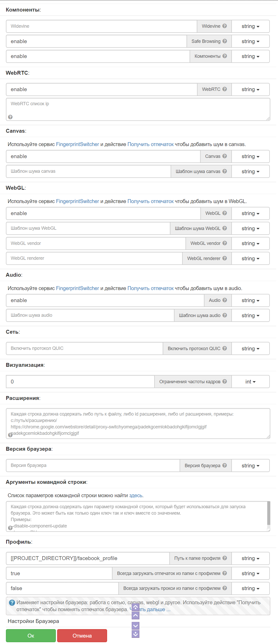Viewport: 278px width, 644px height.
Task: Open the string type dropdown for Widevine
Action: point(250,26)
